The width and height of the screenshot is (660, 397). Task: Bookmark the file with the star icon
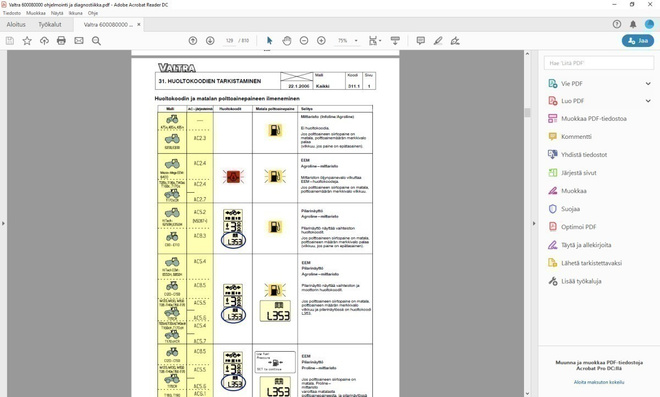tap(27, 41)
